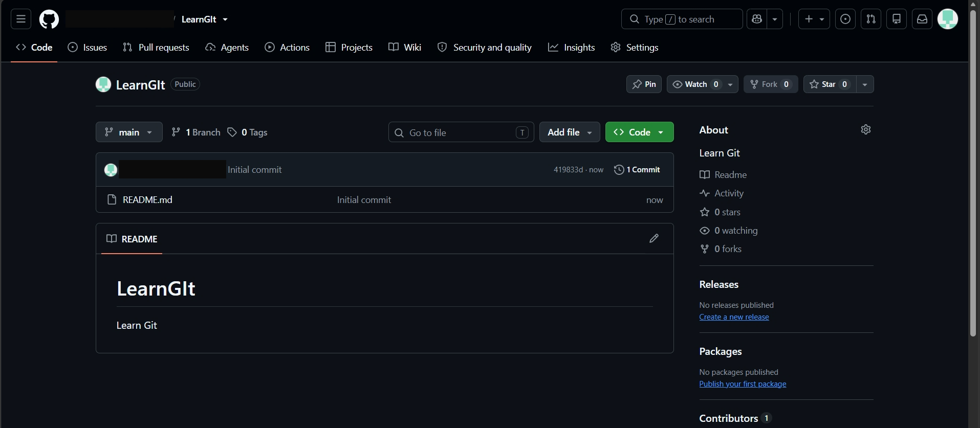Open the Actions tab

pyautogui.click(x=287, y=48)
